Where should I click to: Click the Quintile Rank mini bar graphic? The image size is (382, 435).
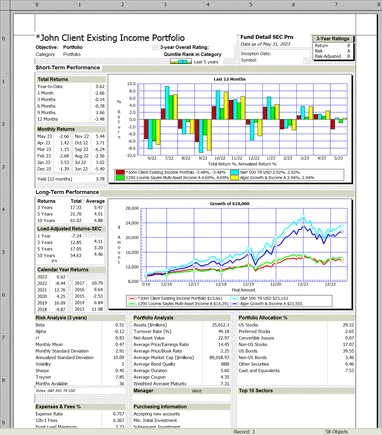click(181, 62)
